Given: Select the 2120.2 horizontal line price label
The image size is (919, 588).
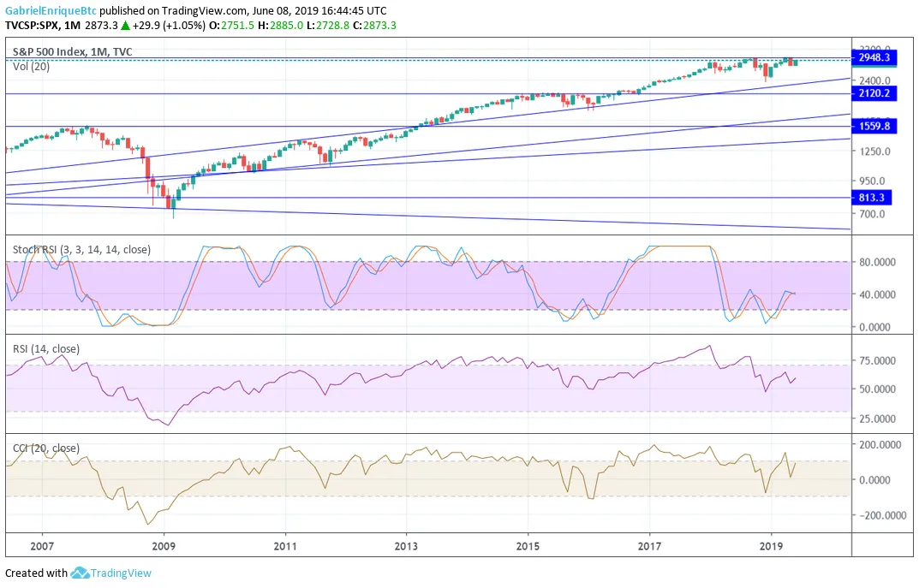Looking at the screenshot, I should [x=874, y=93].
